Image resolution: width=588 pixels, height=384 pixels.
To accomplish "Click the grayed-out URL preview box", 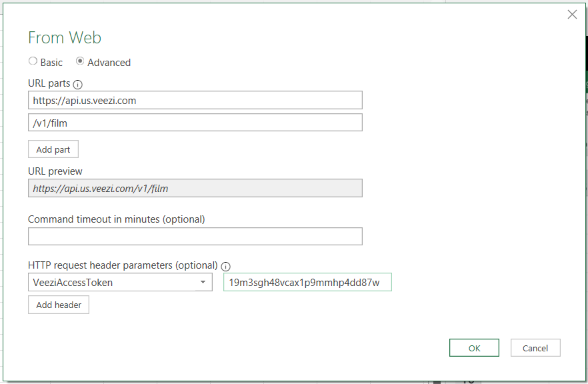I will click(195, 188).
